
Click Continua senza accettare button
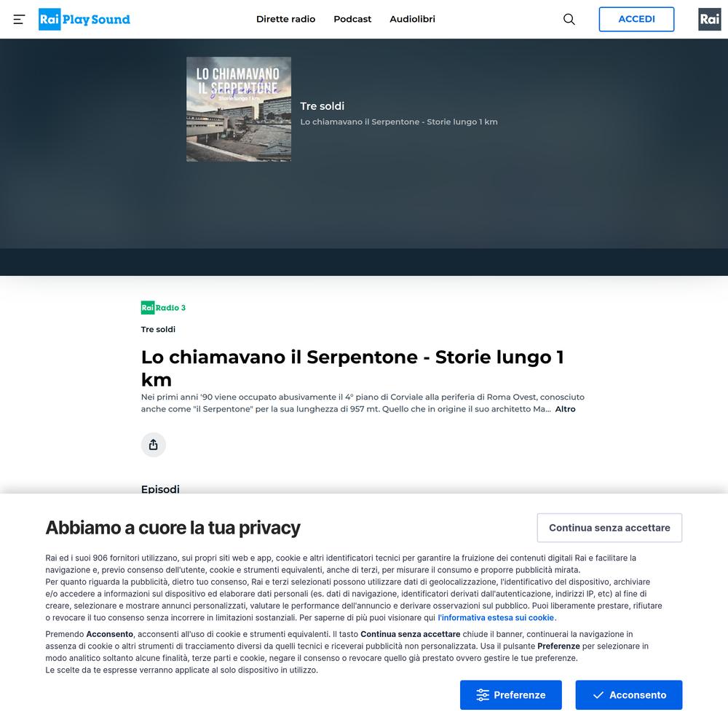[x=609, y=528]
